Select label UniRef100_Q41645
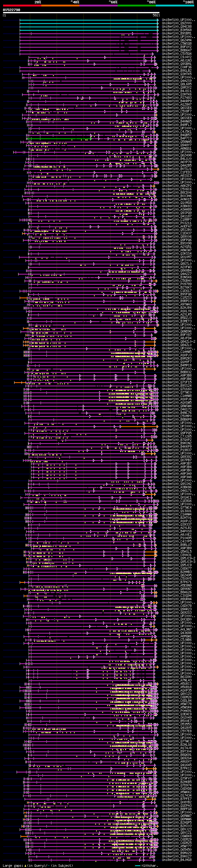The height and width of the screenshot is (868, 197). (x=177, y=765)
